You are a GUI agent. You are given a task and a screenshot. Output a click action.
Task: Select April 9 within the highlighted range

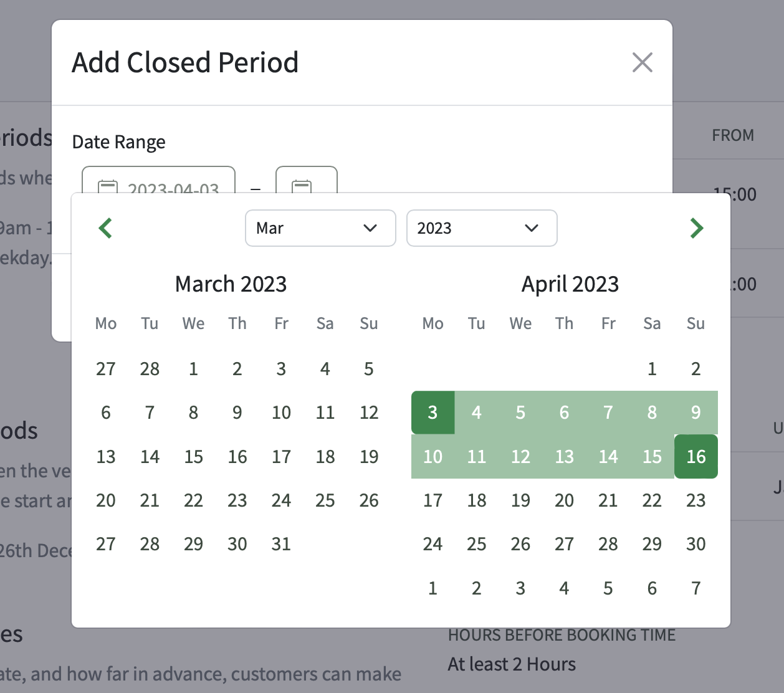point(696,413)
